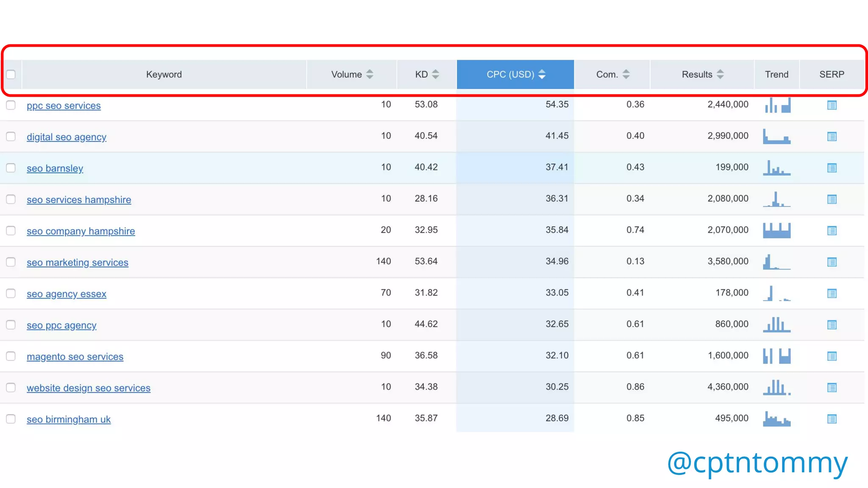
Task: Open SERP snapshot for seo agency essex
Action: coord(832,294)
